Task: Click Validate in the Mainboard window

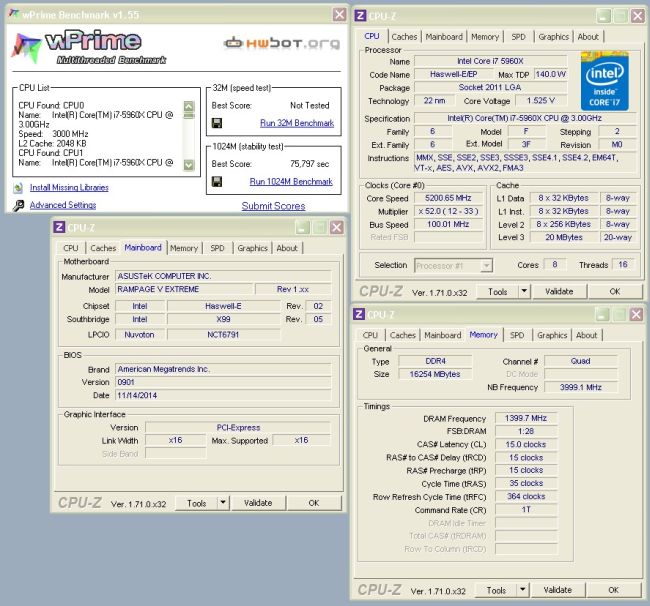Action: tap(258, 503)
